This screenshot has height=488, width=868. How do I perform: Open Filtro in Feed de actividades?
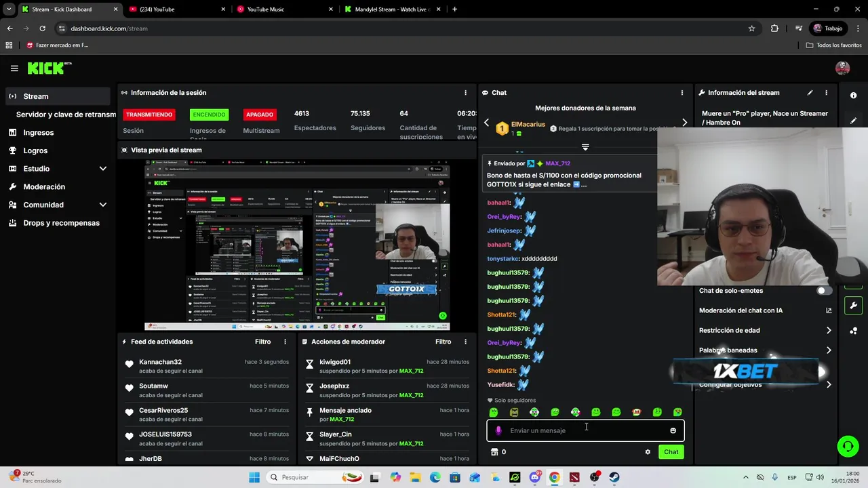(262, 342)
